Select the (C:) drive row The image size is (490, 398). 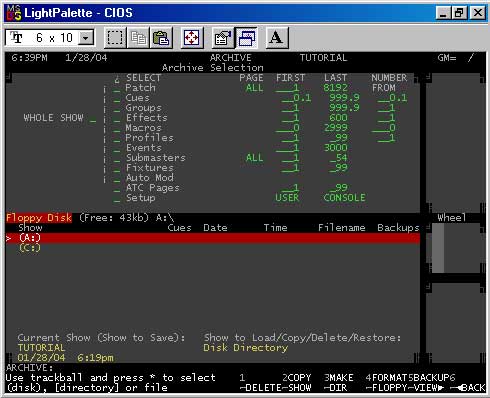30,248
